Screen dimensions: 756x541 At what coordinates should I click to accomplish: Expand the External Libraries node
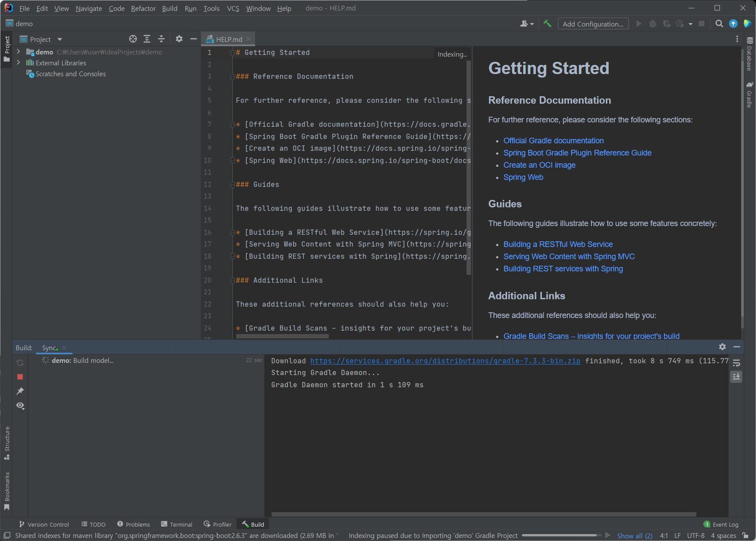coord(18,63)
